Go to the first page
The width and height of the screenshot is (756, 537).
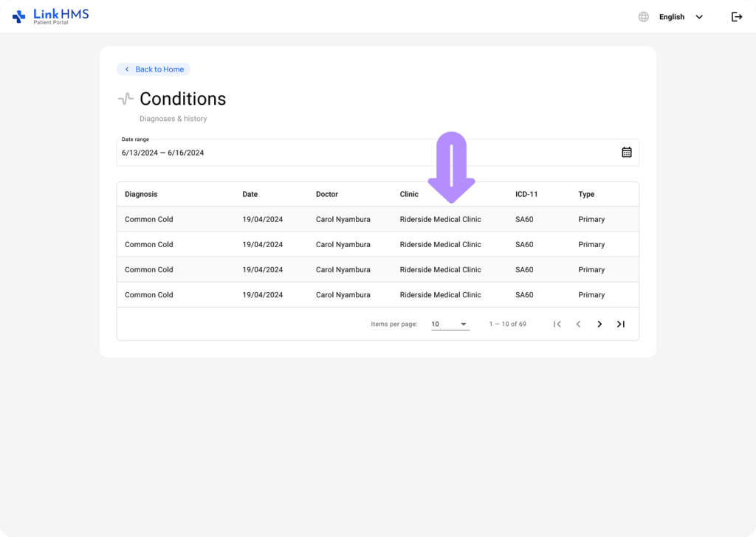coord(557,324)
